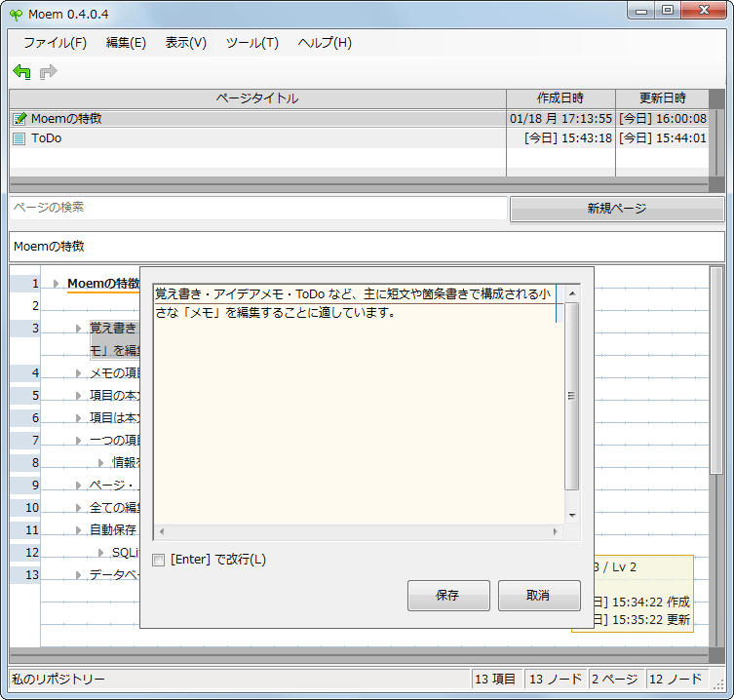Viewport: 734px width, 700px height.
Task: Toggle expander arrow on row 5
Action: tap(79, 396)
